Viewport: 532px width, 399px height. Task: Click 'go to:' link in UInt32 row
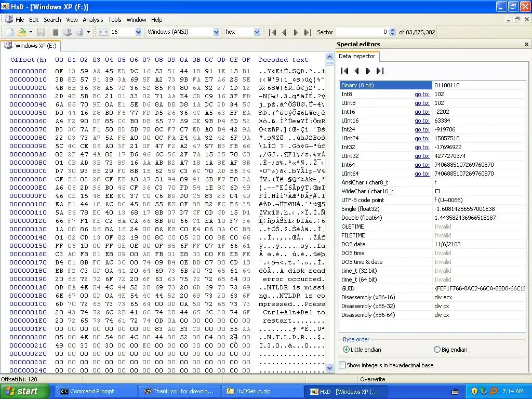click(422, 156)
